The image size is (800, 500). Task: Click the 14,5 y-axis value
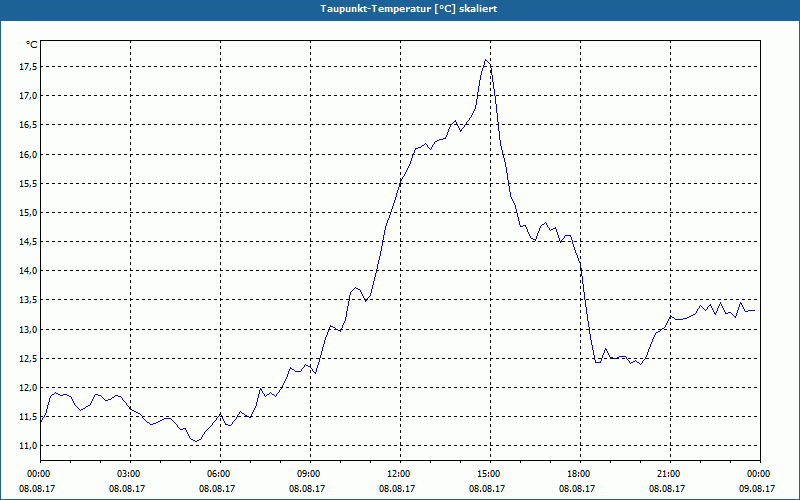click(x=29, y=242)
